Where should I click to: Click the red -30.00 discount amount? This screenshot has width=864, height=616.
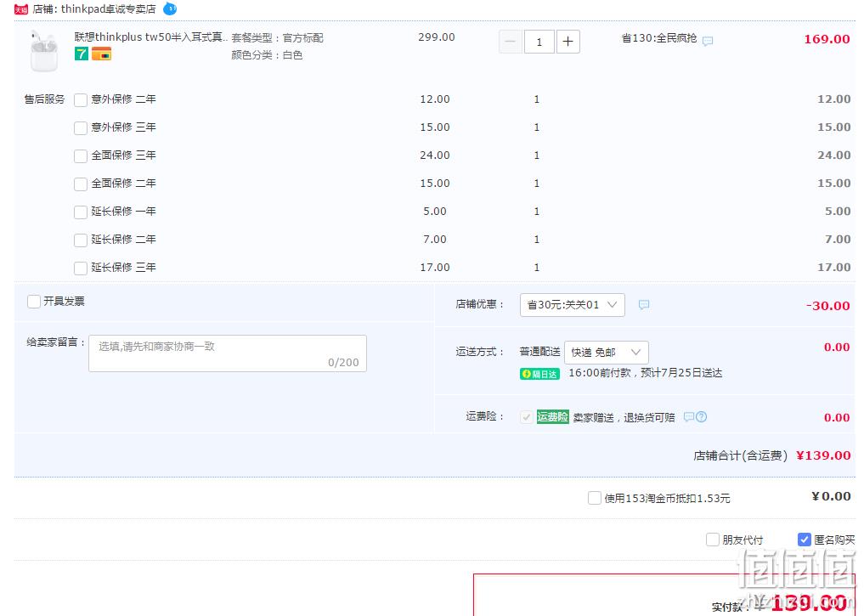pyautogui.click(x=827, y=306)
